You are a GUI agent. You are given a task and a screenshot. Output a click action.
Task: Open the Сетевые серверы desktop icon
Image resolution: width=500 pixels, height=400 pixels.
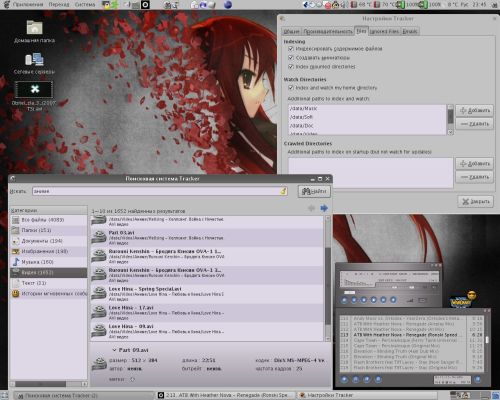pyautogui.click(x=34, y=63)
